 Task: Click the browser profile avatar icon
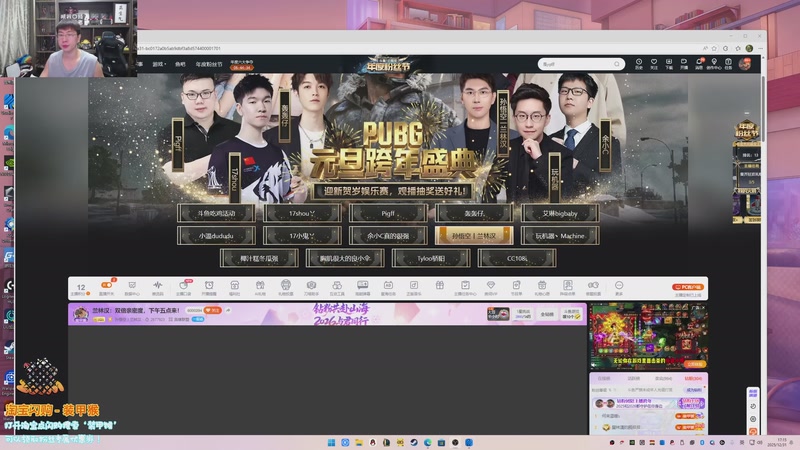(749, 48)
